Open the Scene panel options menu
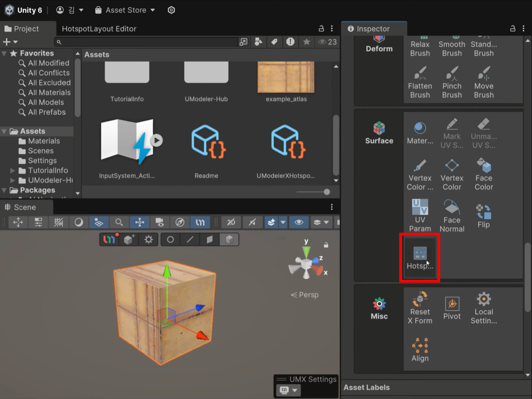 [x=332, y=207]
